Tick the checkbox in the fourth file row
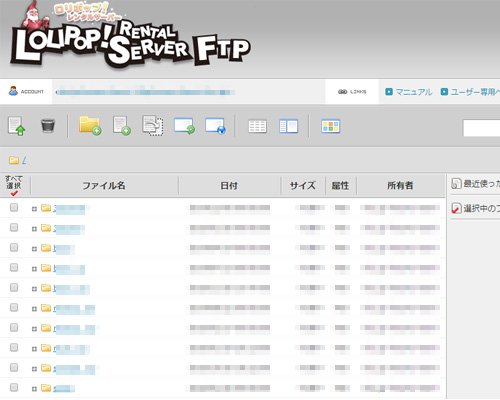The image size is (500, 400). [x=14, y=268]
